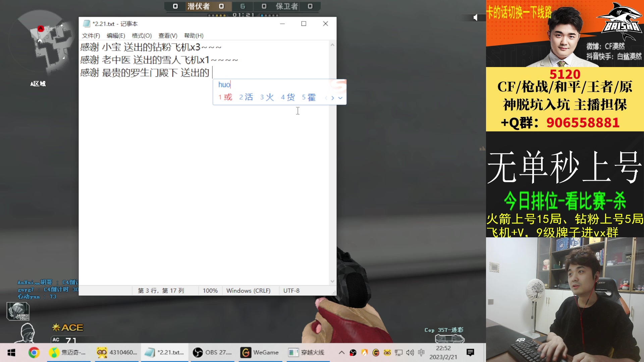Image resolution: width=644 pixels, height=362 pixels.
Task: Open the 焦迈奇 QQ Music taskbar item
Action: pos(69,353)
